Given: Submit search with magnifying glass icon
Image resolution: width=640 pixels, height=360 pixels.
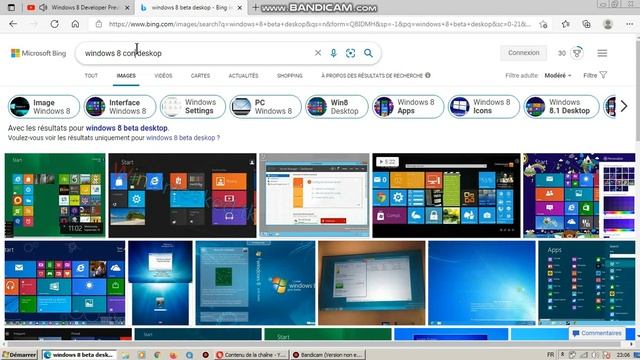Looking at the screenshot, I should coord(368,53).
